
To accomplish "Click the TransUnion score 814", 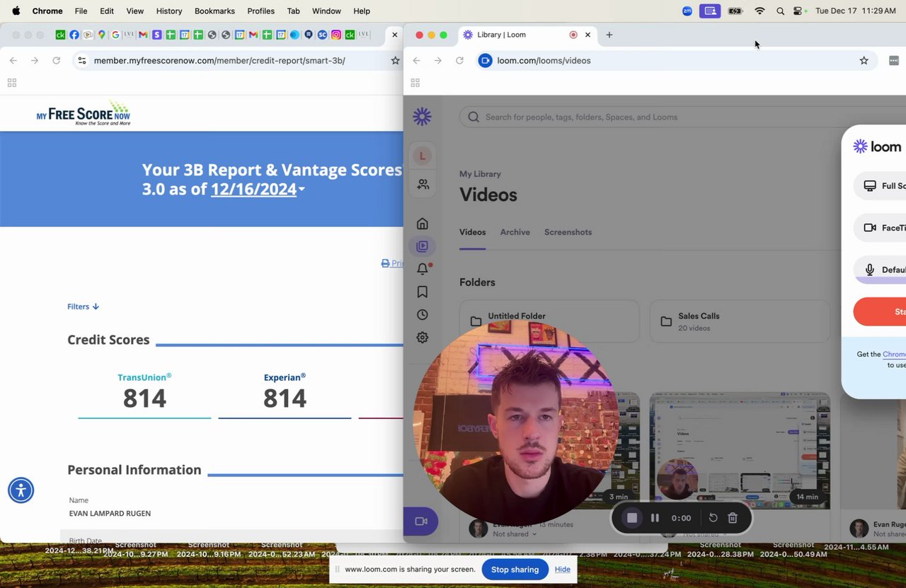I will 144,398.
